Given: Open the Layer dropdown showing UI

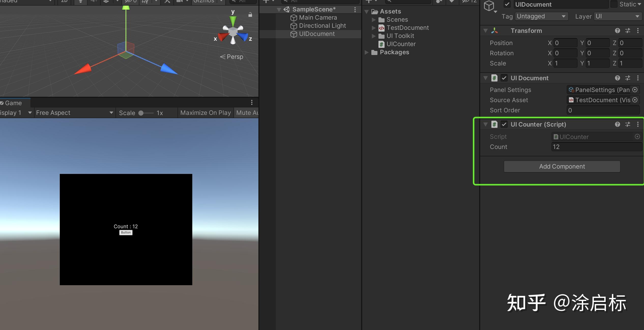Looking at the screenshot, I should (618, 16).
